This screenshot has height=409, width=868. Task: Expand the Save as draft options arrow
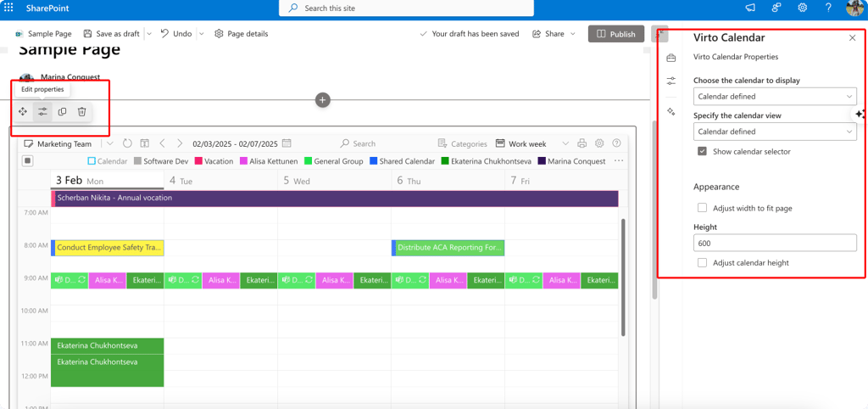click(x=149, y=34)
